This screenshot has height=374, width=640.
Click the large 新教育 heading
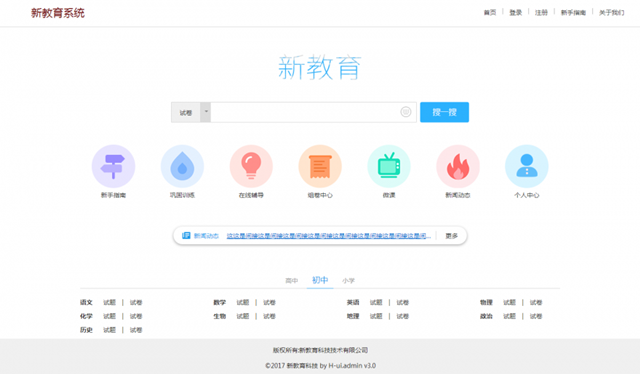pos(320,67)
